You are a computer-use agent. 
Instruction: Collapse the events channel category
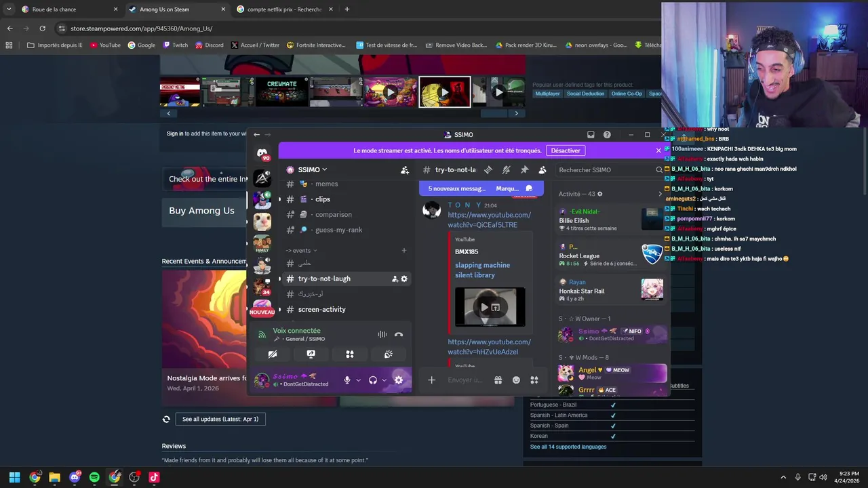301,251
